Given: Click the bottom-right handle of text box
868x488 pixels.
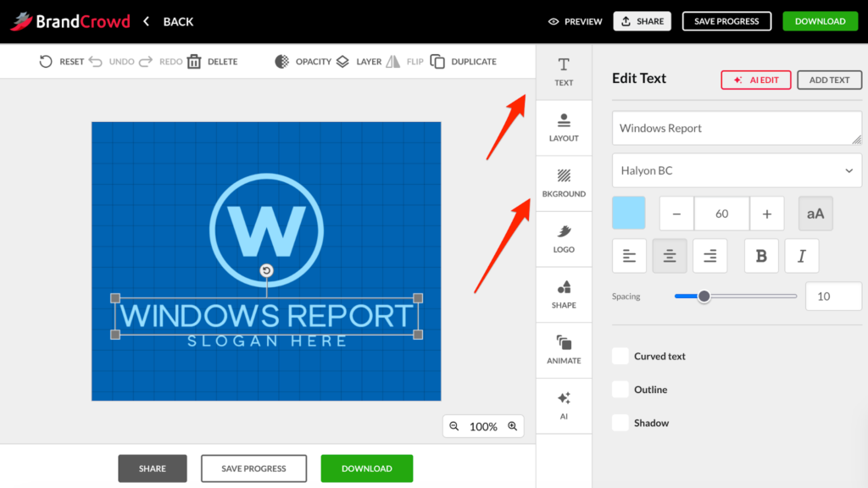Looking at the screenshot, I should pos(418,334).
